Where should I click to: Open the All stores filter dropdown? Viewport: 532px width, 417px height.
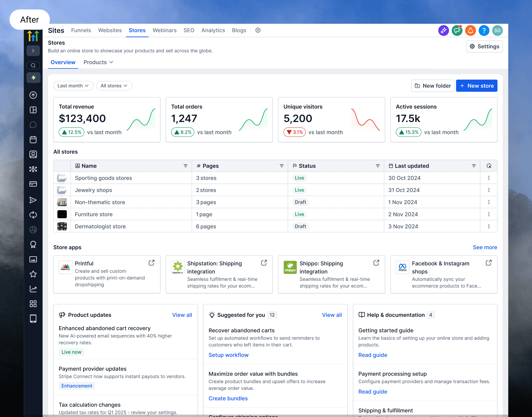pos(114,86)
